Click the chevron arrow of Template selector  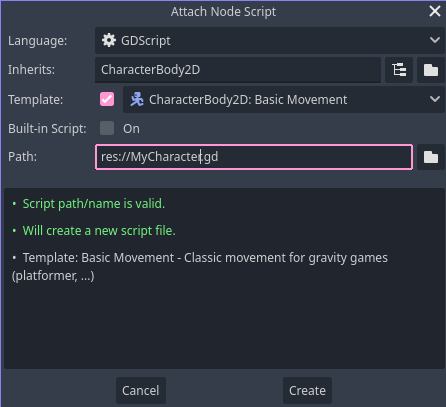click(x=435, y=99)
